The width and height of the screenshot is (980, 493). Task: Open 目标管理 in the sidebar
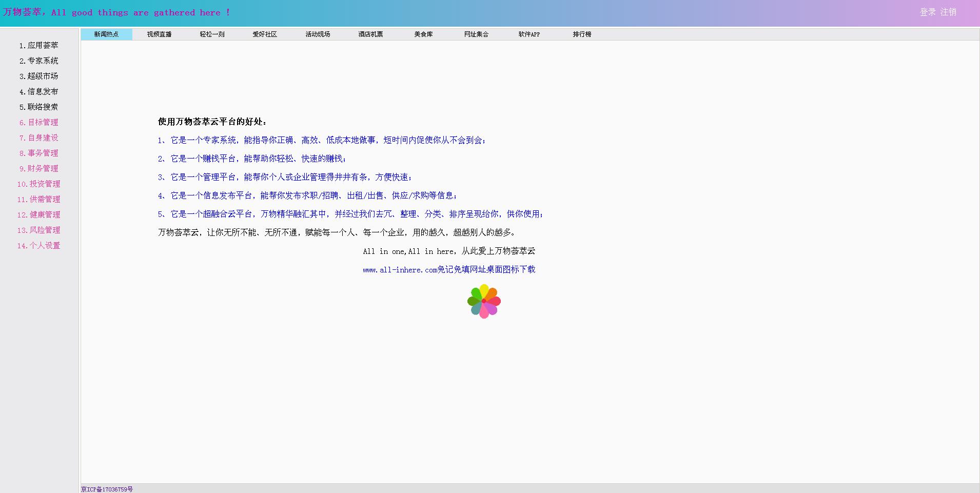[x=39, y=123]
